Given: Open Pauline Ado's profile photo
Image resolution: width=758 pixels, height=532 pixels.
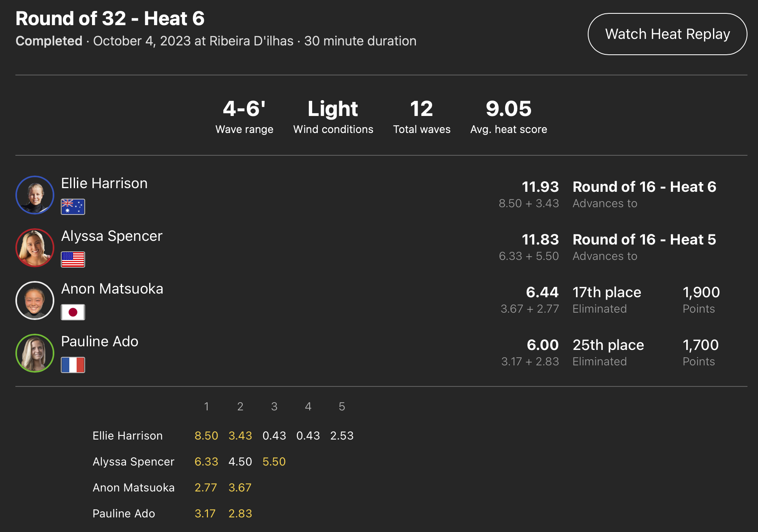Looking at the screenshot, I should tap(35, 353).
